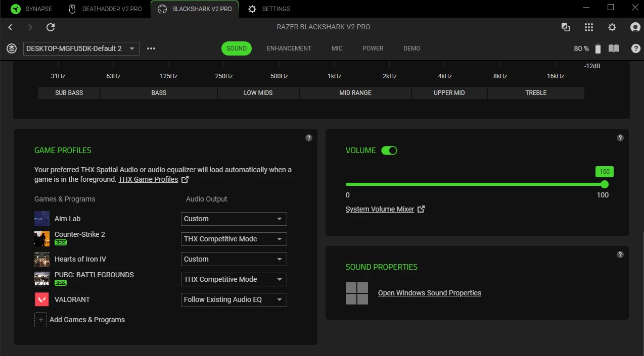Open the Synapse home tab
This screenshot has height=356, width=644.
[30, 9]
